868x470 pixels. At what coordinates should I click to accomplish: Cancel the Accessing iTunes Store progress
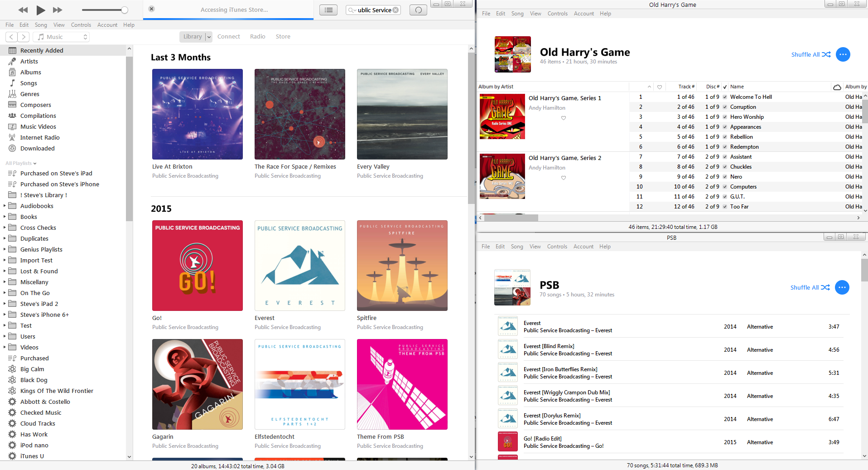tap(152, 9)
